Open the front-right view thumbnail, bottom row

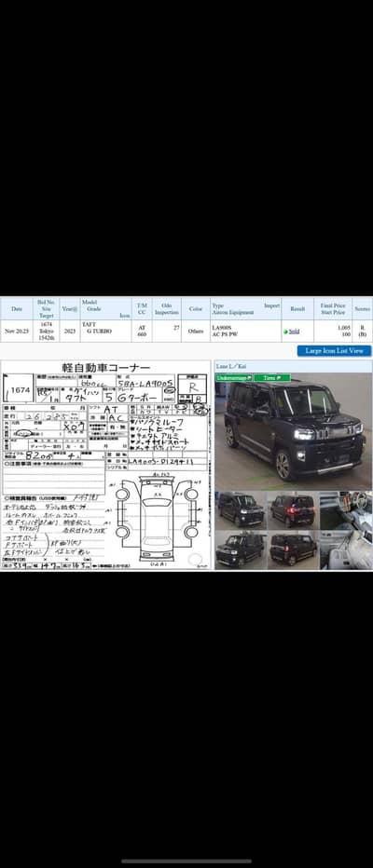[x=241, y=549]
